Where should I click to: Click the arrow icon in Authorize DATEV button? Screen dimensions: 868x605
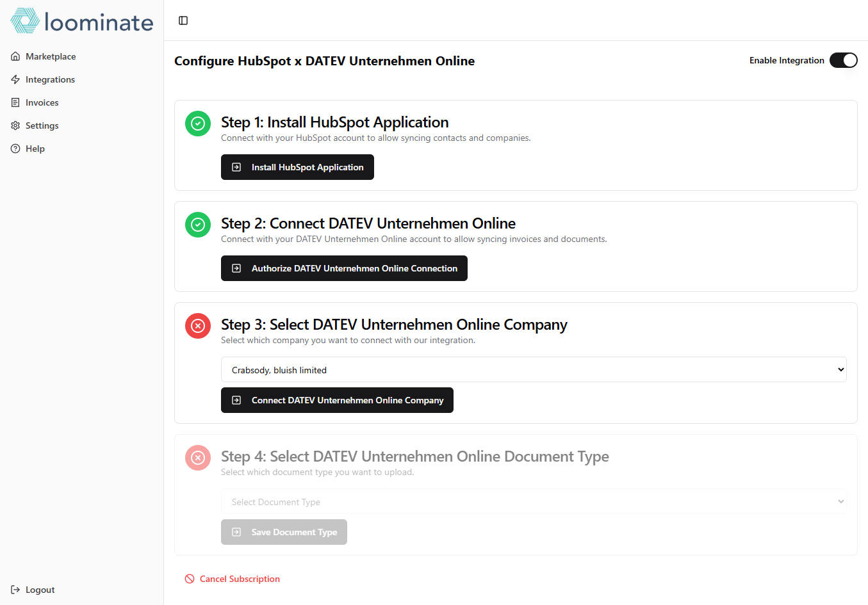pyautogui.click(x=236, y=268)
